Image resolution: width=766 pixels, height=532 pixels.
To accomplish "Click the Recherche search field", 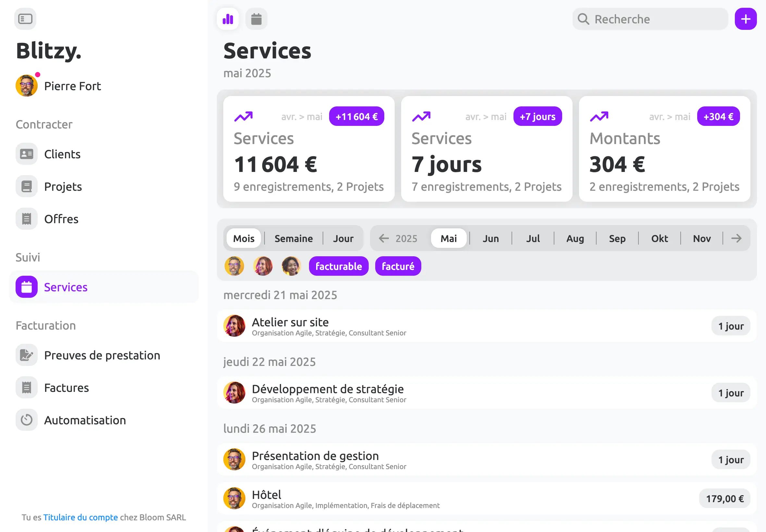I will (650, 19).
